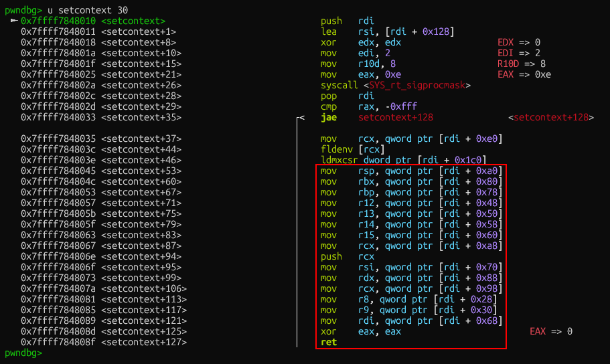
Task: Click the bold ret instruction
Action: (329, 343)
